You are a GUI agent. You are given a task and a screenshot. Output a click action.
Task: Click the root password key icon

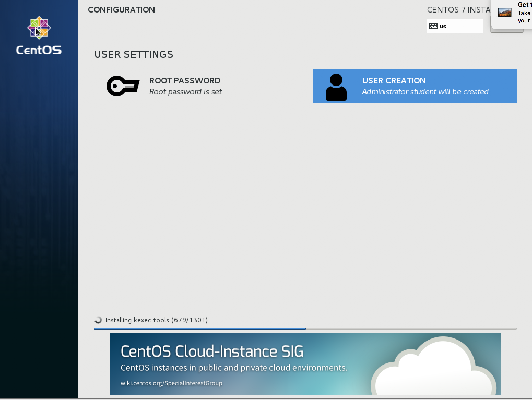123,86
